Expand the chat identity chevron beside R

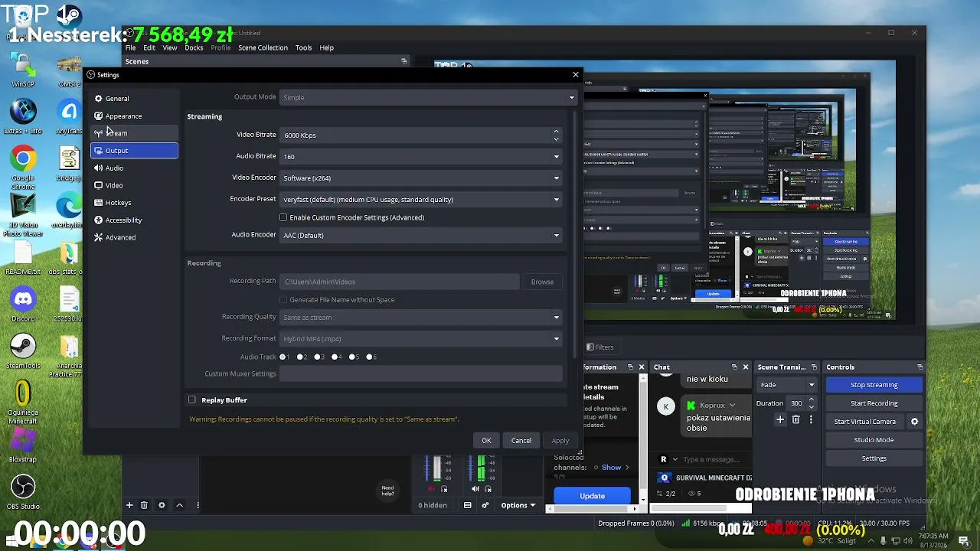pyautogui.click(x=675, y=459)
